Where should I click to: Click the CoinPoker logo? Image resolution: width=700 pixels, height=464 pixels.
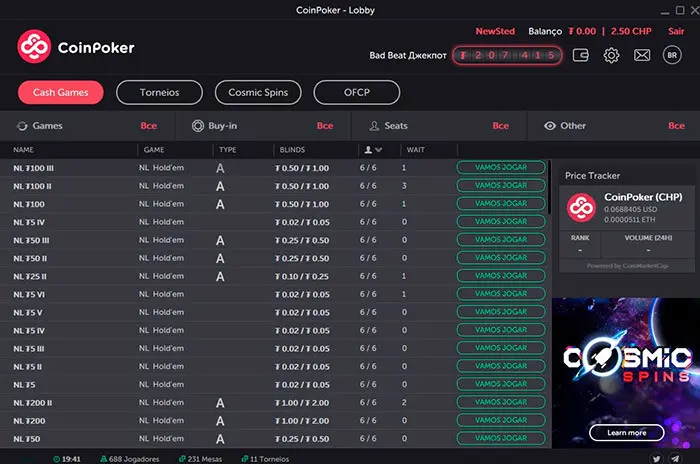coord(76,47)
